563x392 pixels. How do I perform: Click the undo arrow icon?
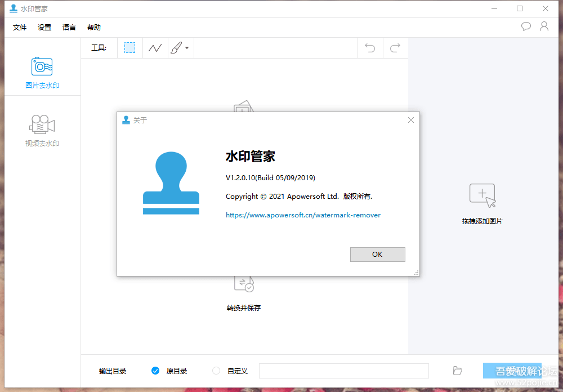tap(370, 48)
